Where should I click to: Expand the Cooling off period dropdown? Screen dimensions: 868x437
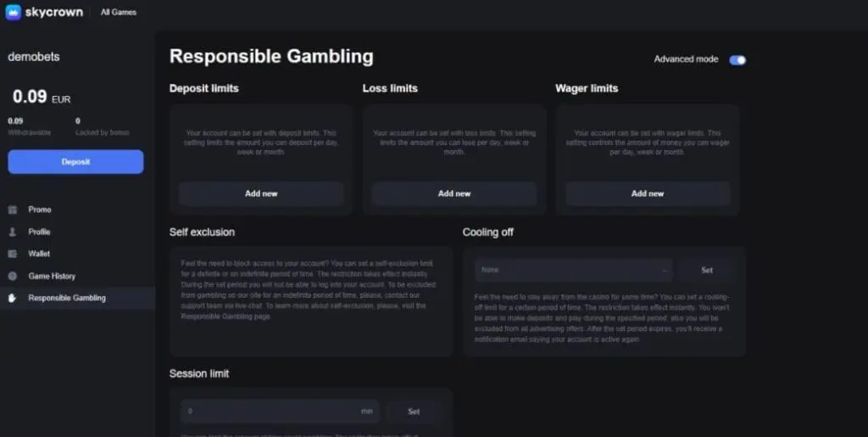click(x=574, y=270)
